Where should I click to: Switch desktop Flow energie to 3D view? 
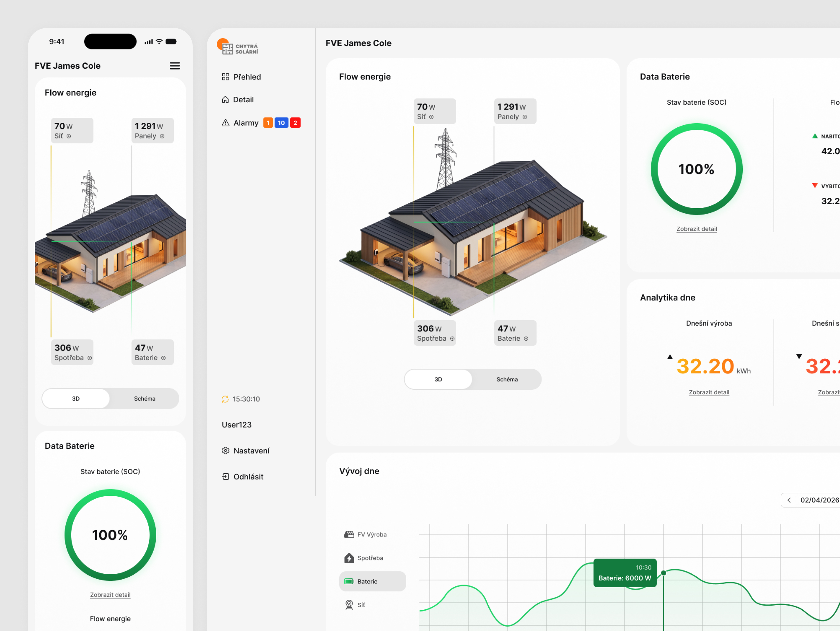[438, 379]
